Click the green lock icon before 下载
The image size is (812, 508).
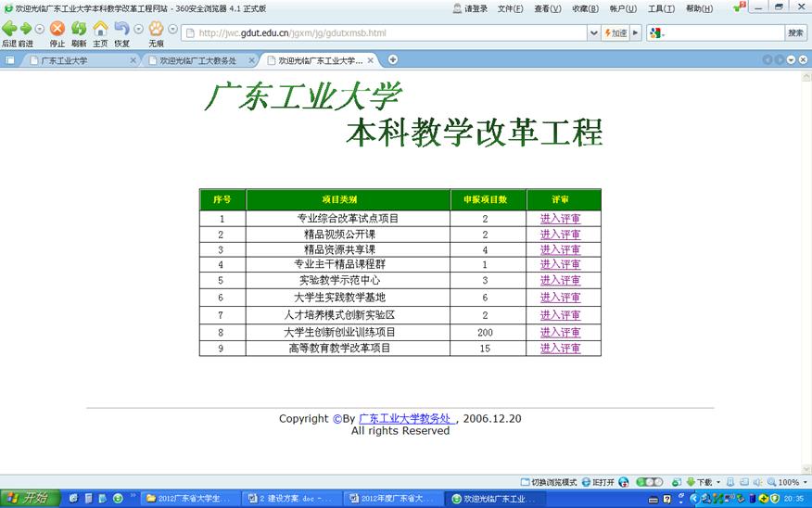(x=677, y=482)
